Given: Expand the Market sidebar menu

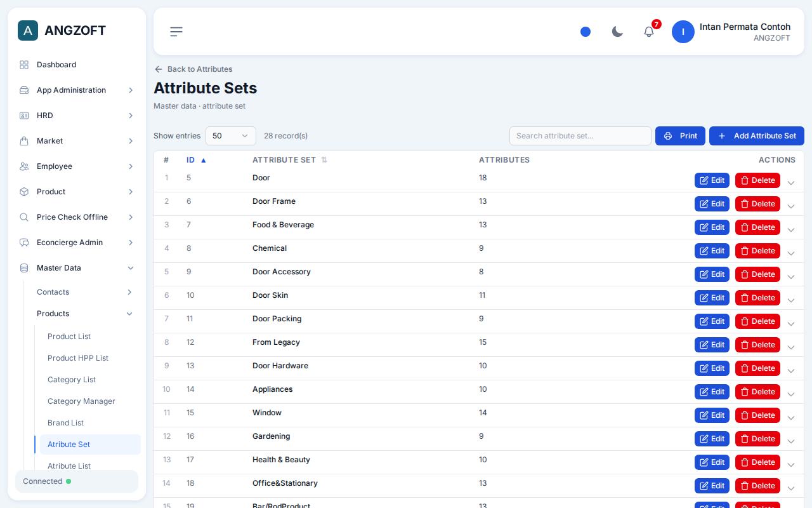Looking at the screenshot, I should pyautogui.click(x=76, y=141).
